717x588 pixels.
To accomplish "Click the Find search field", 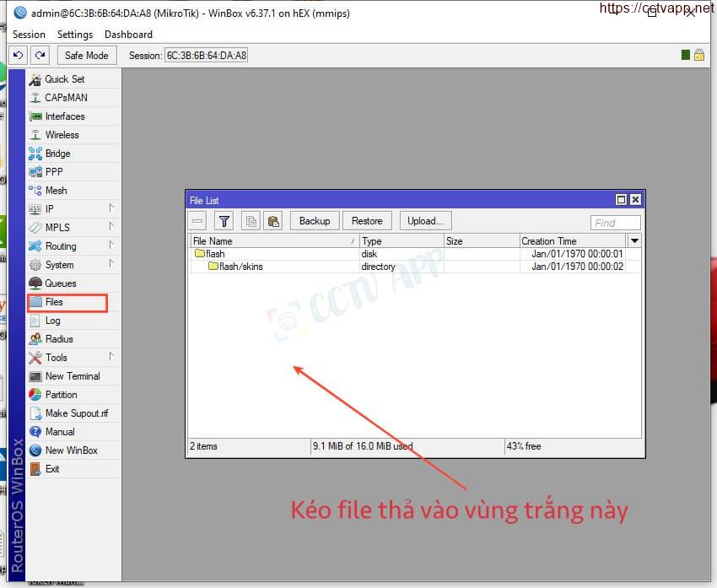I will point(615,223).
